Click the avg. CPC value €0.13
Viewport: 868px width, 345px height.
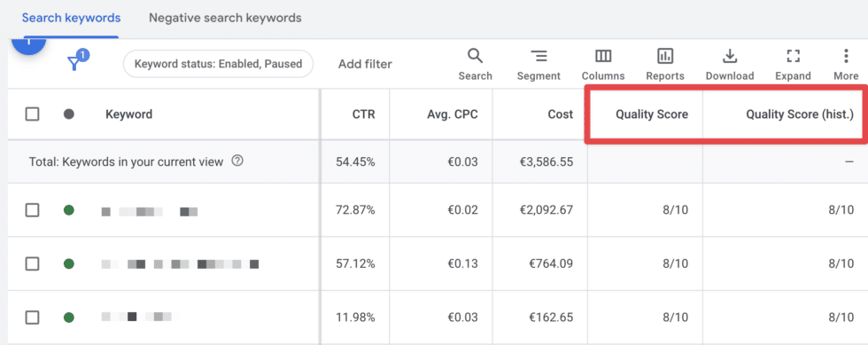click(x=462, y=263)
